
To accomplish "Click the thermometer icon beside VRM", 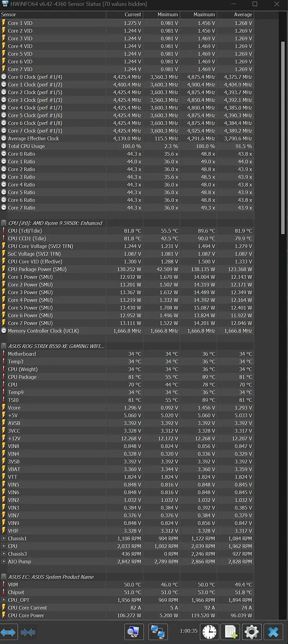I will tap(4, 585).
